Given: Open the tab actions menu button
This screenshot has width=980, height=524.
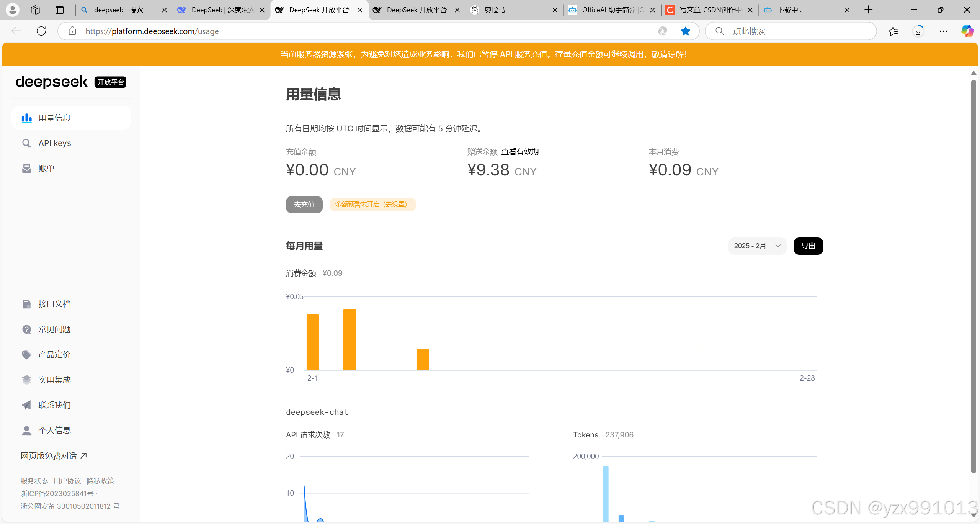Looking at the screenshot, I should (59, 10).
